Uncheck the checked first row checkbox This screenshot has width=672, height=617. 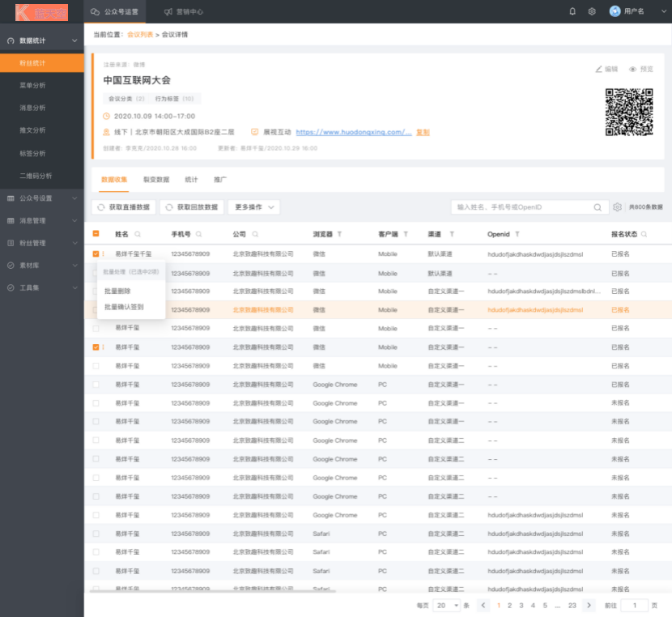tap(96, 254)
